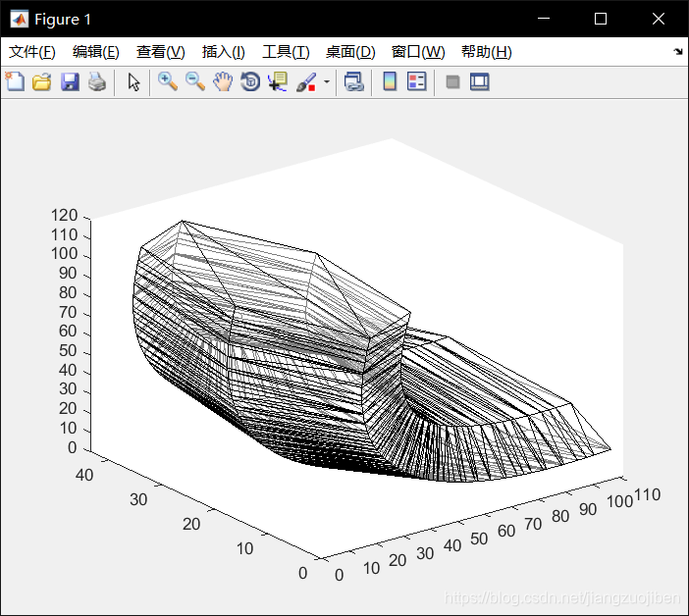Print the figure with printer icon

(x=97, y=81)
